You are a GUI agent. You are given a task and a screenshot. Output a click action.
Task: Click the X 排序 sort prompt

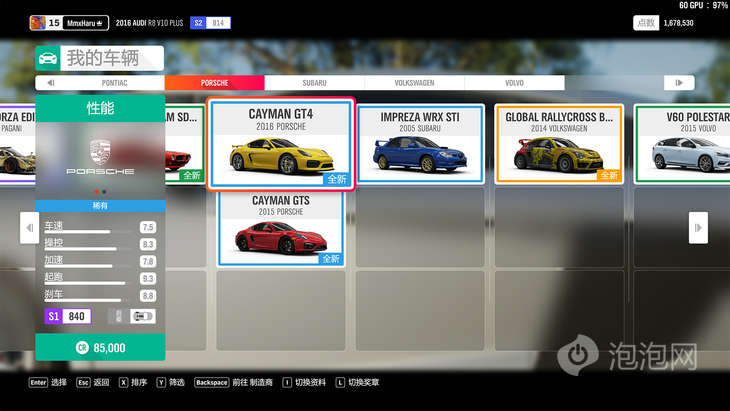pos(133,383)
